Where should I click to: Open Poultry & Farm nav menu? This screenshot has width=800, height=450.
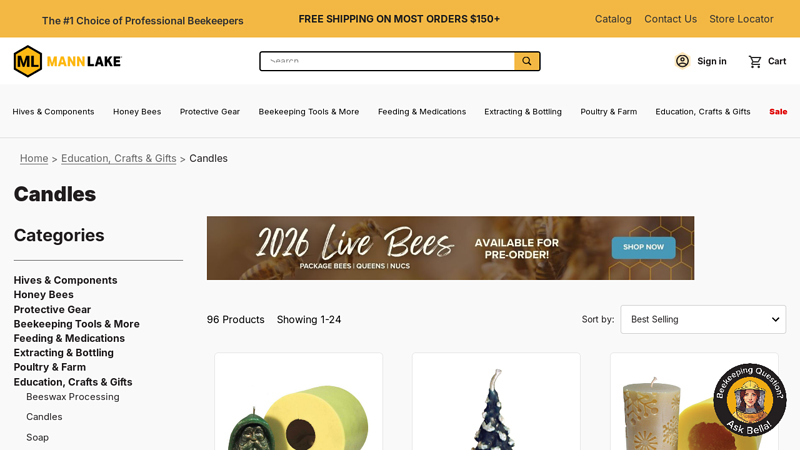tap(609, 111)
